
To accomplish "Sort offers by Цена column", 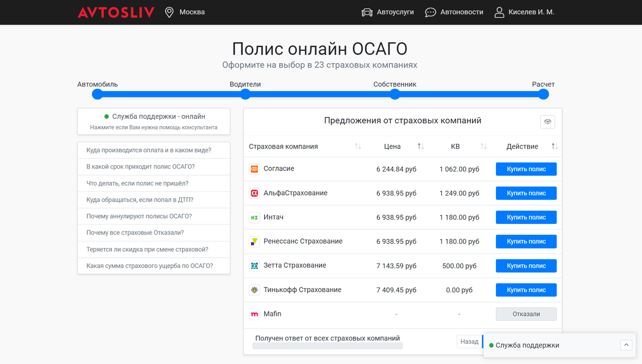I will [421, 146].
